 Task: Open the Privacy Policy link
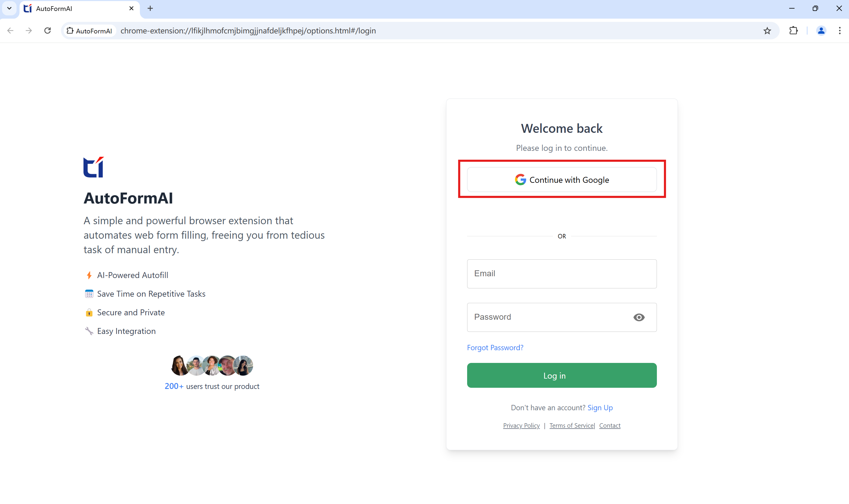pyautogui.click(x=521, y=426)
